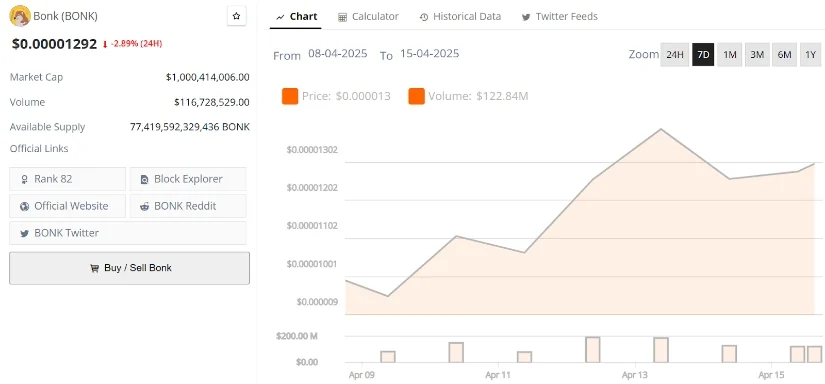Click the Volume: $122.84M legend label
Screen dimensions: 825x384
[478, 96]
